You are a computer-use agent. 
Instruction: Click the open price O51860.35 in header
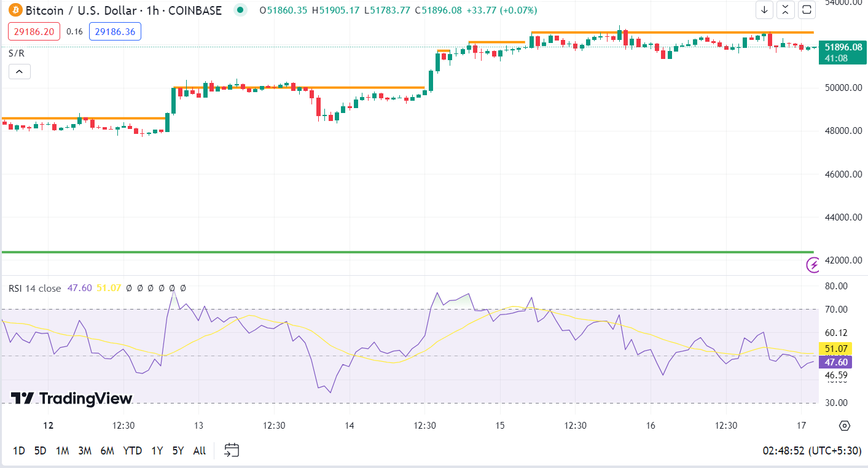[283, 10]
